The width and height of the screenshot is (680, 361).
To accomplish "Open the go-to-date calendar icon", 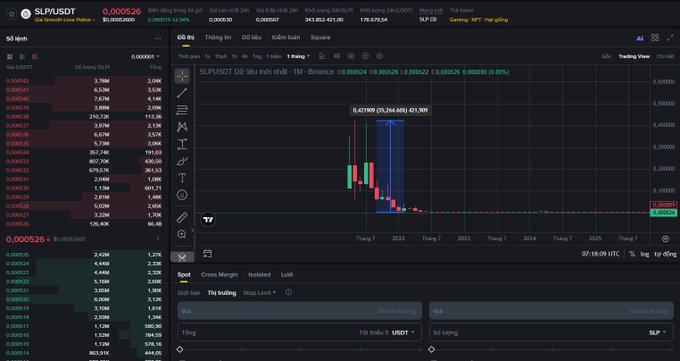I will tap(207, 253).
